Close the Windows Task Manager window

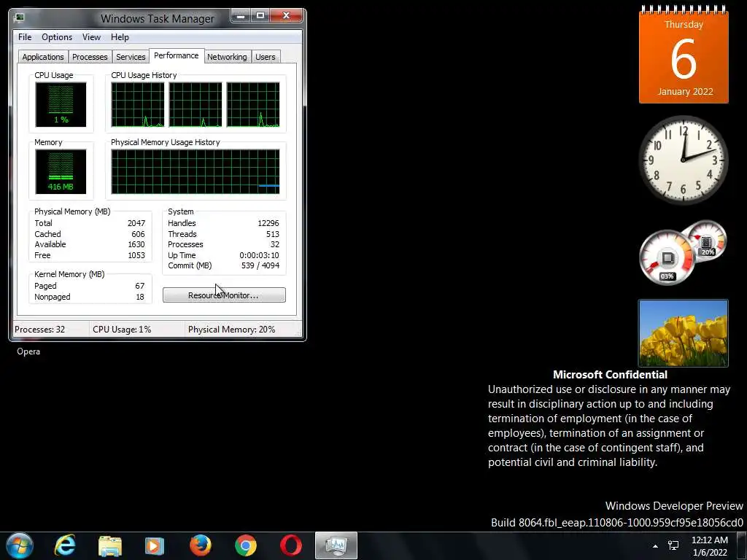(286, 16)
